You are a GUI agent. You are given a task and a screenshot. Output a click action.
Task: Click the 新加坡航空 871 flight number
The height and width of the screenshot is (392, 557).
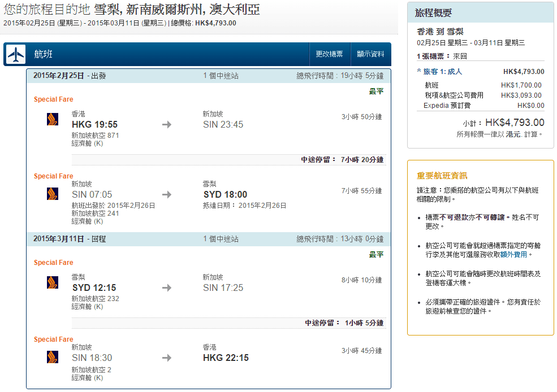point(95,136)
